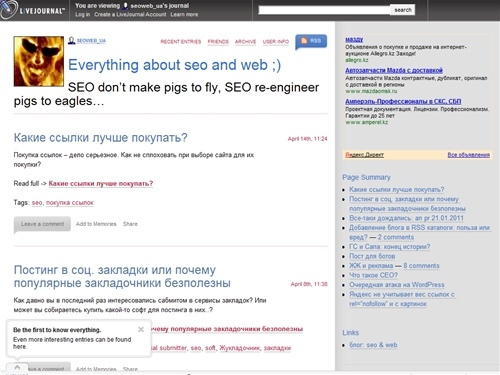The width and height of the screenshot is (500, 375).
Task: Click the scroll-up arrow at bottom left
Action: pos(17,367)
